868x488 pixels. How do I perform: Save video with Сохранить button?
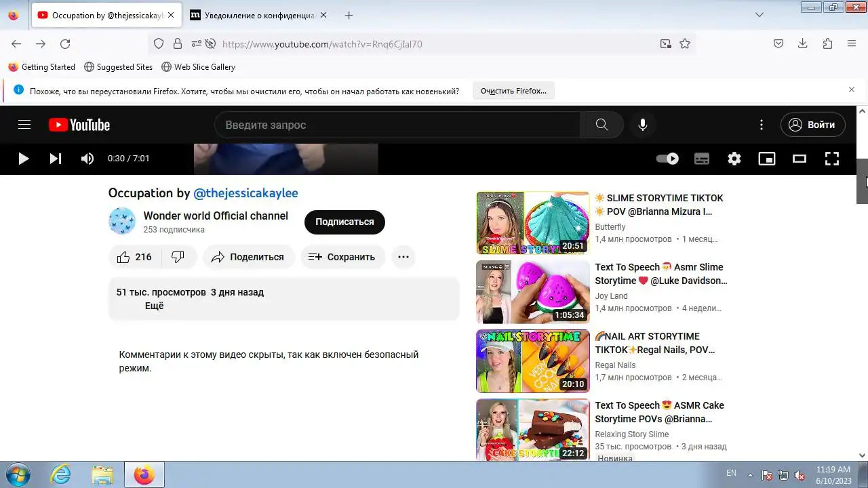343,257
